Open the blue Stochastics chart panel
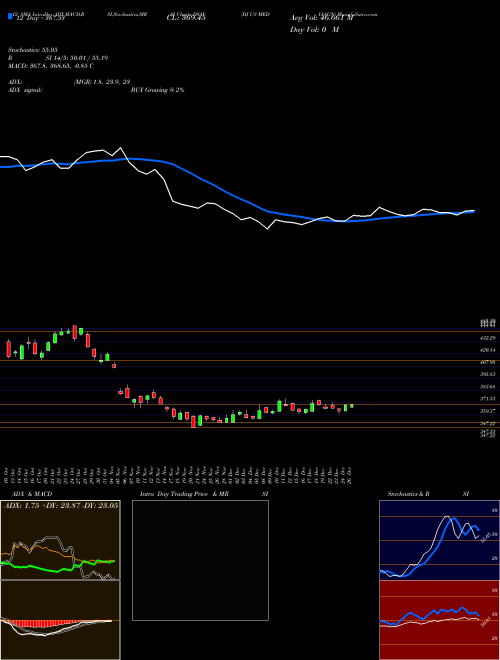 (x=439, y=540)
